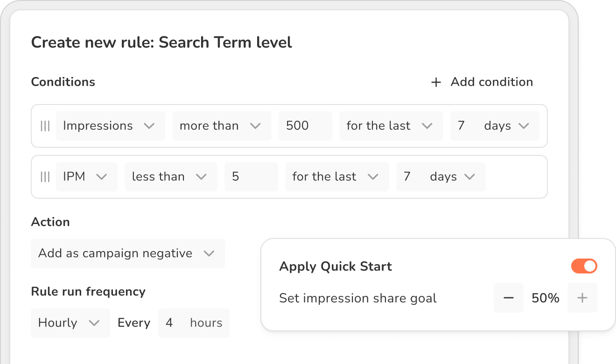Open the Impressions metric dropdown

110,126
